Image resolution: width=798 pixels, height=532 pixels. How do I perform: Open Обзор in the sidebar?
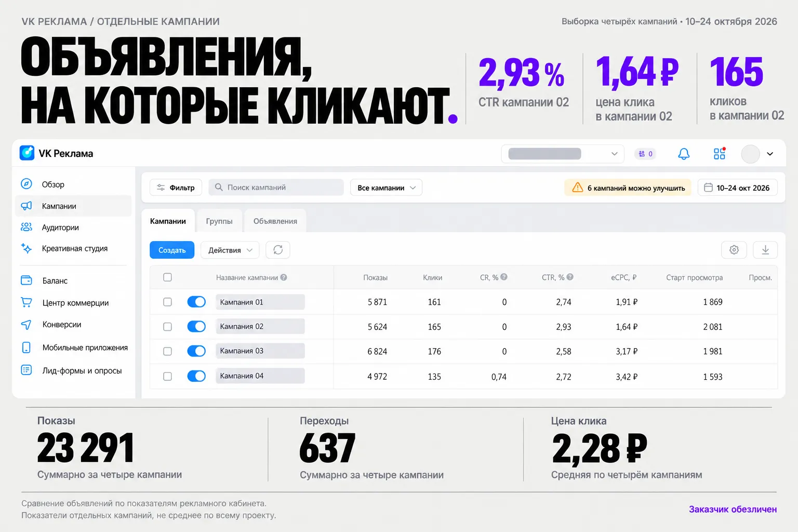[73, 184]
